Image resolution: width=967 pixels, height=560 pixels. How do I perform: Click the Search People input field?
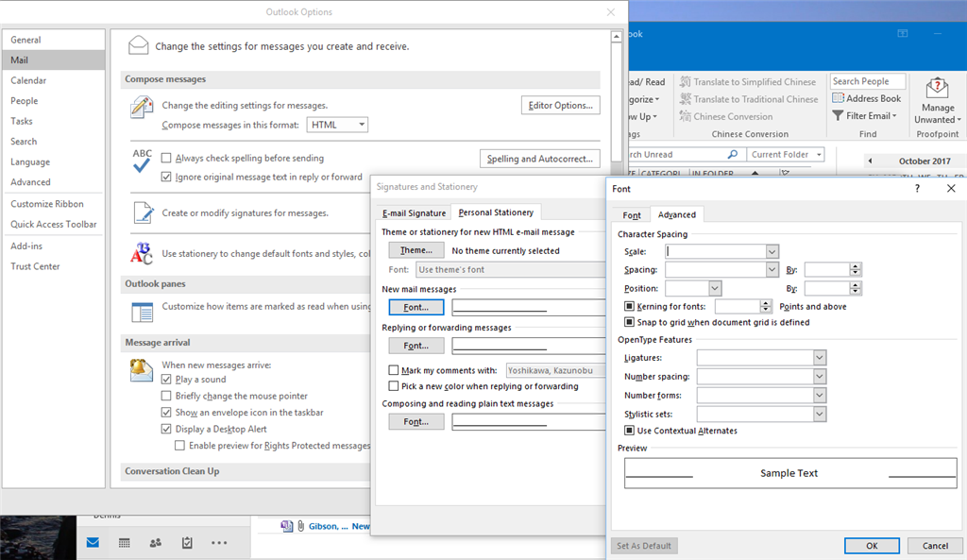click(868, 81)
